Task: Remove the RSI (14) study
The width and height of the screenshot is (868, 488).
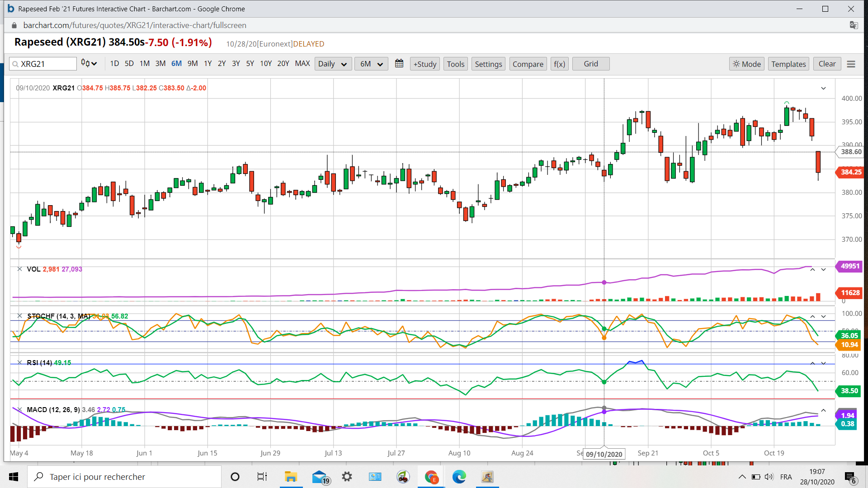Action: coord(19,362)
